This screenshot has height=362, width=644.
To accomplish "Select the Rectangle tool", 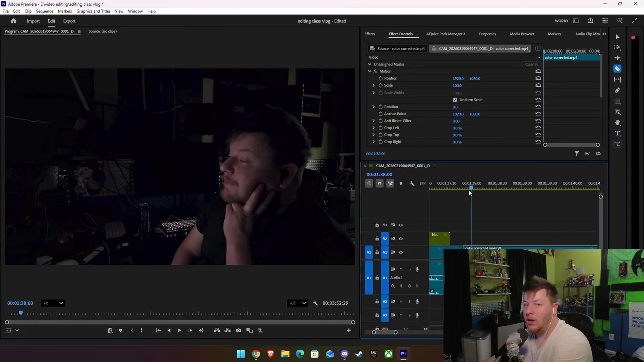I will pyautogui.click(x=617, y=101).
